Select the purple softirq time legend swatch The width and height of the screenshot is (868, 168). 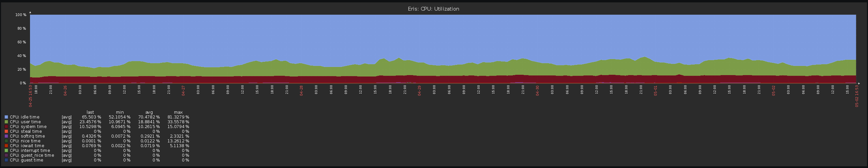tap(6, 136)
